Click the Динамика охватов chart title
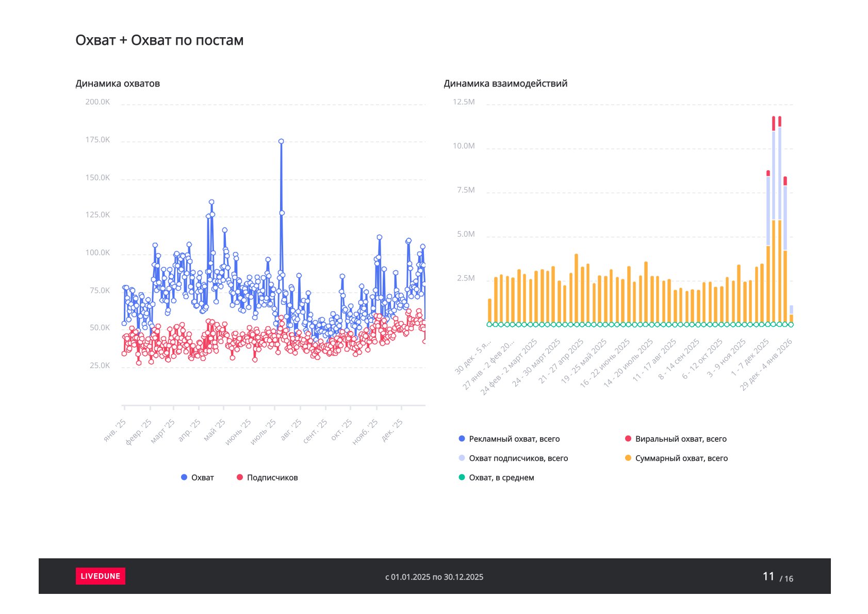The height and width of the screenshot is (614, 868). pos(118,84)
